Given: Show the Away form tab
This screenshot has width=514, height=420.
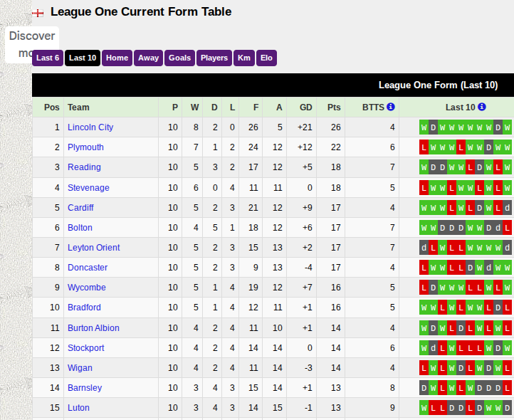Looking at the screenshot, I should [148, 58].
